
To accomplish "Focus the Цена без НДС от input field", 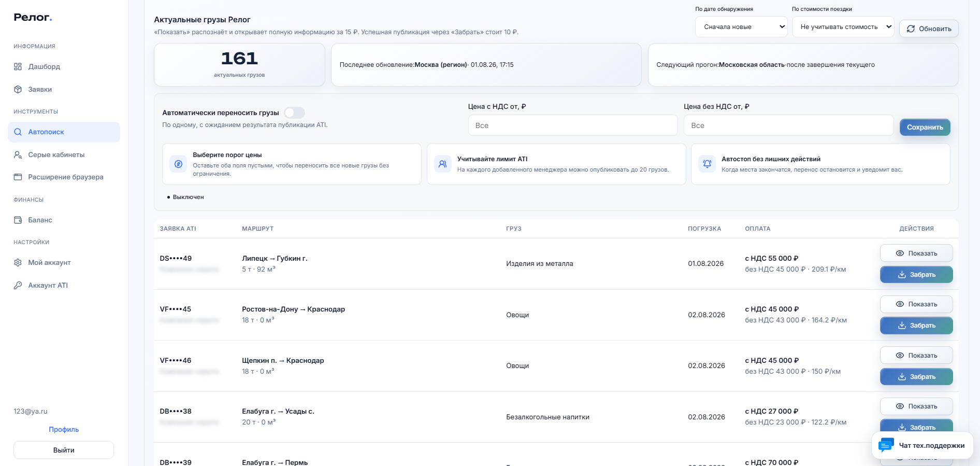I will [788, 125].
